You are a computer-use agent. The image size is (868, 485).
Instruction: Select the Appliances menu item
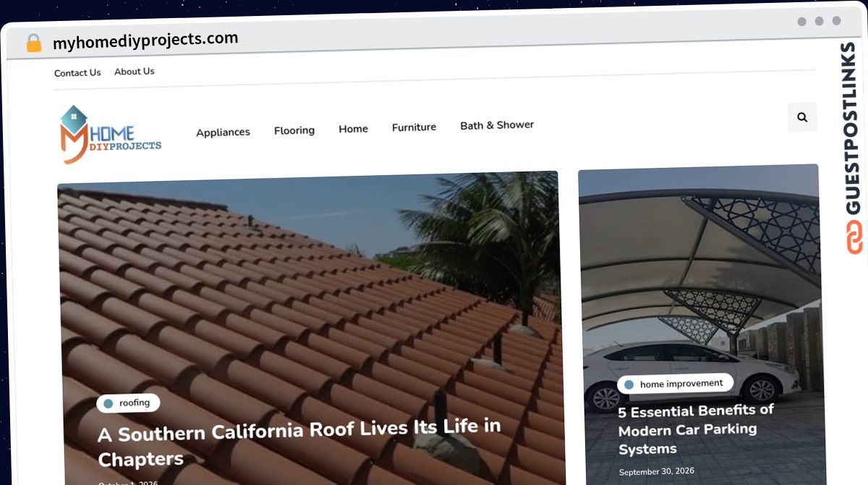point(223,132)
